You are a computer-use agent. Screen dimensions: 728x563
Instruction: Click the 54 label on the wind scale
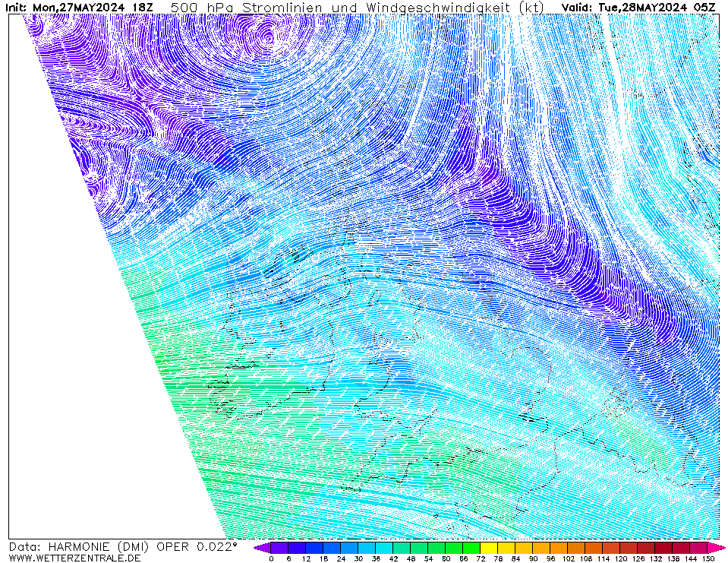428,558
